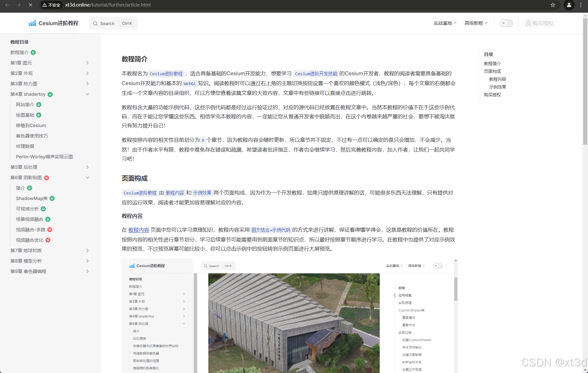Collapse 第6章 阴影贴图 chapter chevron
Viewport: 588px width, 373px height.
[x=87, y=178]
